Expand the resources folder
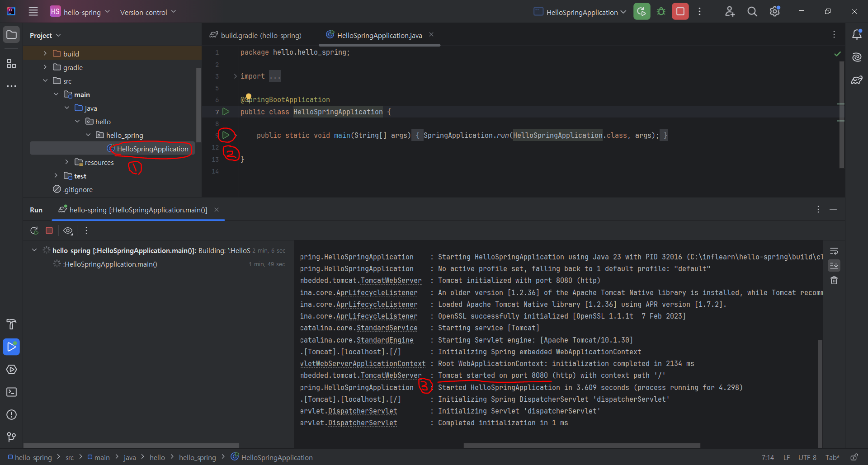Viewport: 868px width, 465px height. [x=66, y=162]
